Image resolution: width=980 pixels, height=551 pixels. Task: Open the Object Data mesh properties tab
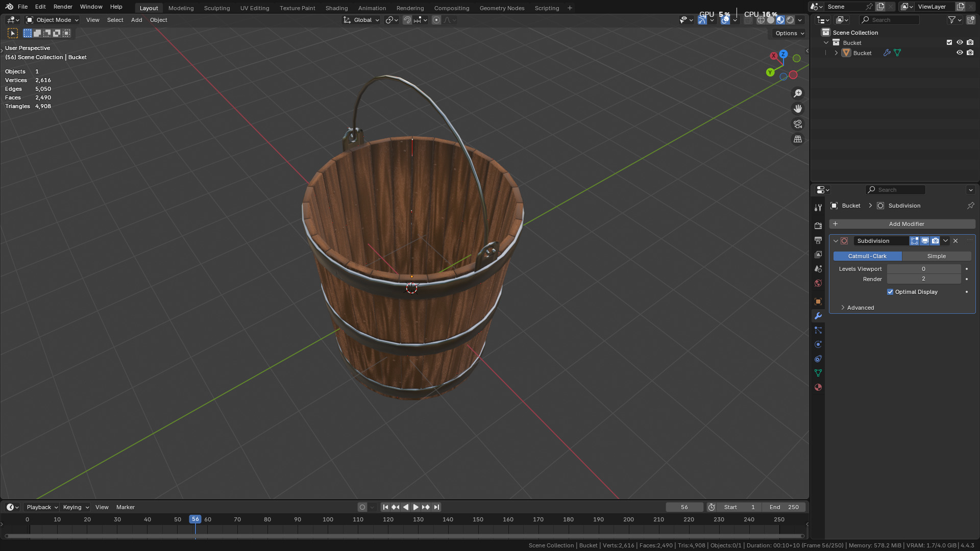[818, 373]
